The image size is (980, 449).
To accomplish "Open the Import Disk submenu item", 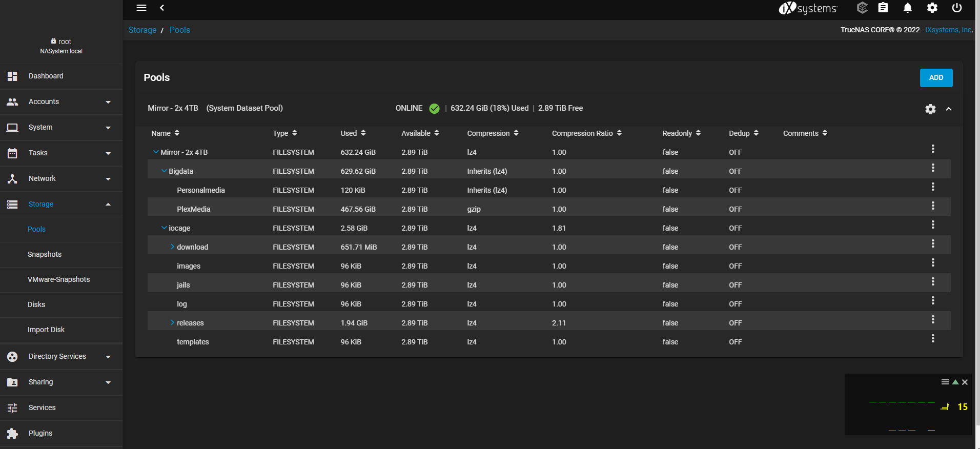I will [x=62, y=330].
